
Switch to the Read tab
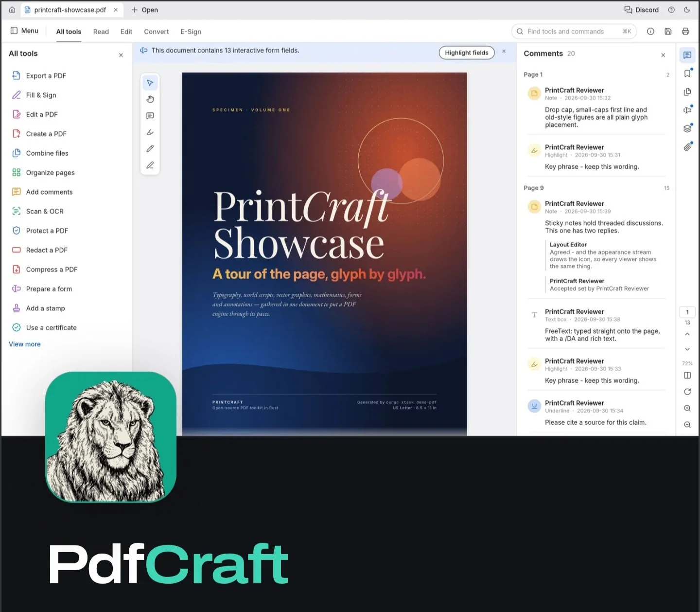click(x=101, y=32)
